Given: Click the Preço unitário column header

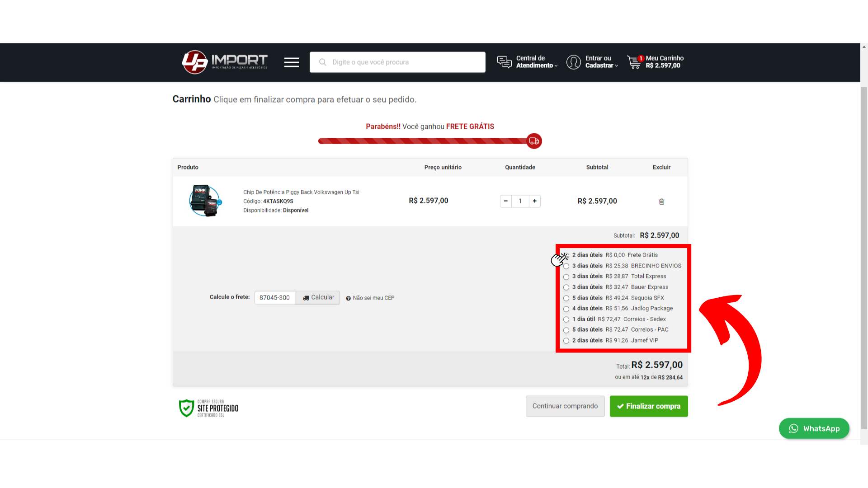Looking at the screenshot, I should point(443,167).
